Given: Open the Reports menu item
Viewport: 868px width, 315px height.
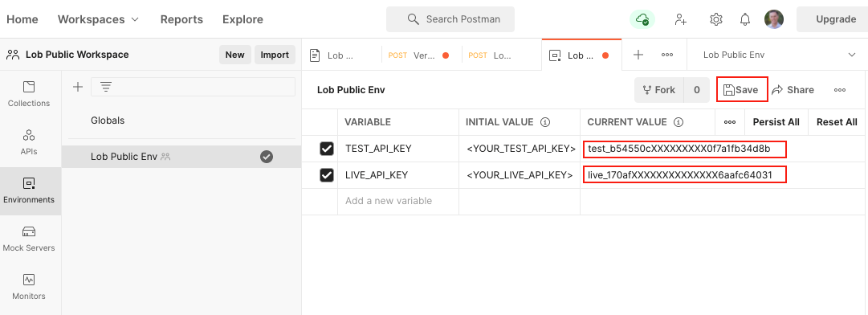Looking at the screenshot, I should point(181,19).
